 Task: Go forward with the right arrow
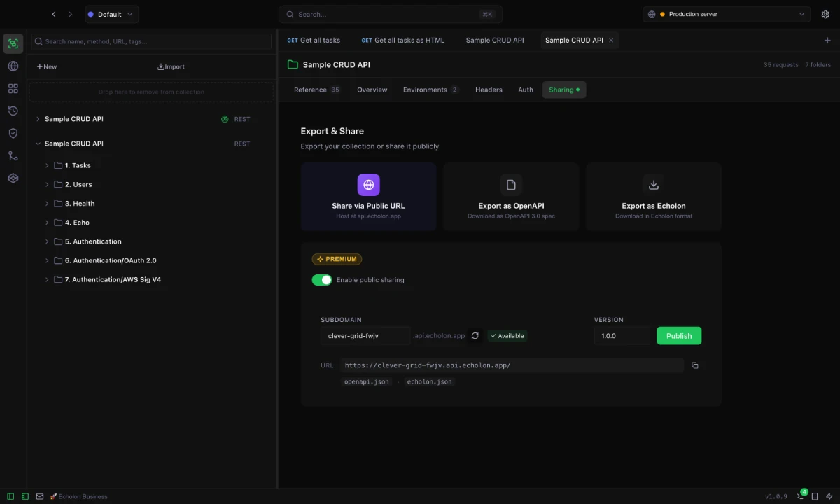(x=70, y=14)
